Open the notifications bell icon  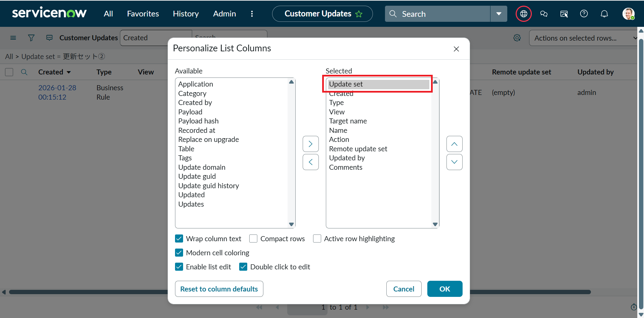pyautogui.click(x=604, y=14)
